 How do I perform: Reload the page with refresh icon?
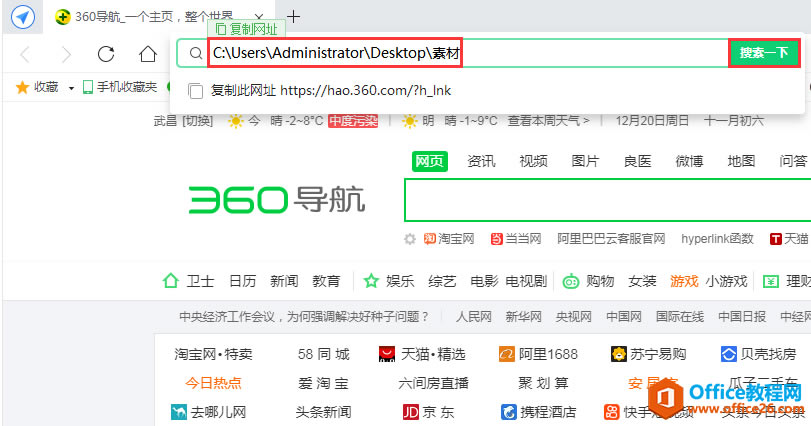point(106,54)
